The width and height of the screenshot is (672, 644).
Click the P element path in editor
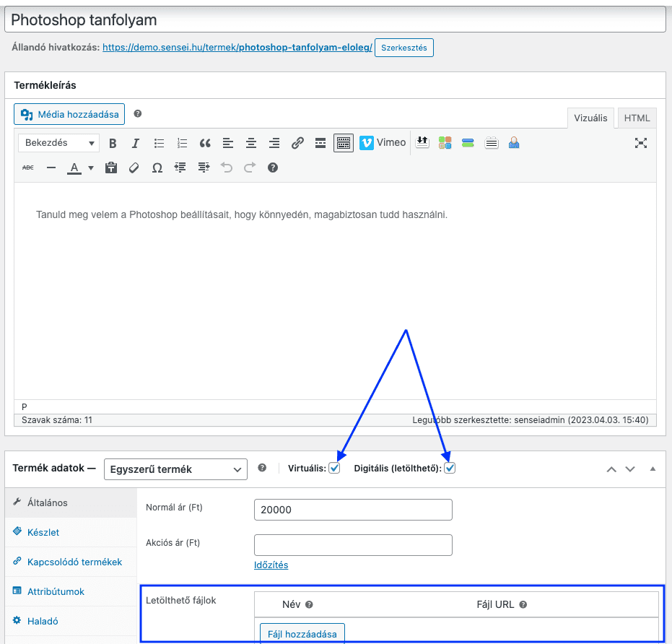click(25, 407)
